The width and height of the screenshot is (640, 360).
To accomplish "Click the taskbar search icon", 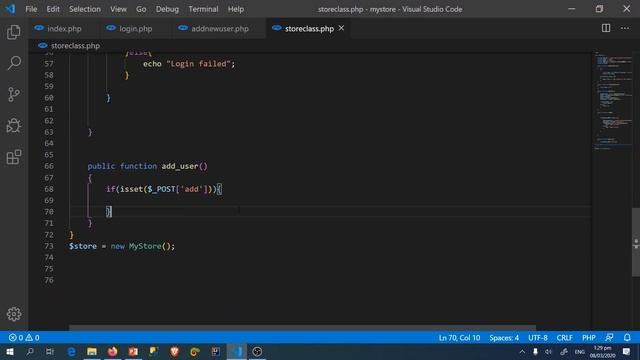I will [30, 352].
